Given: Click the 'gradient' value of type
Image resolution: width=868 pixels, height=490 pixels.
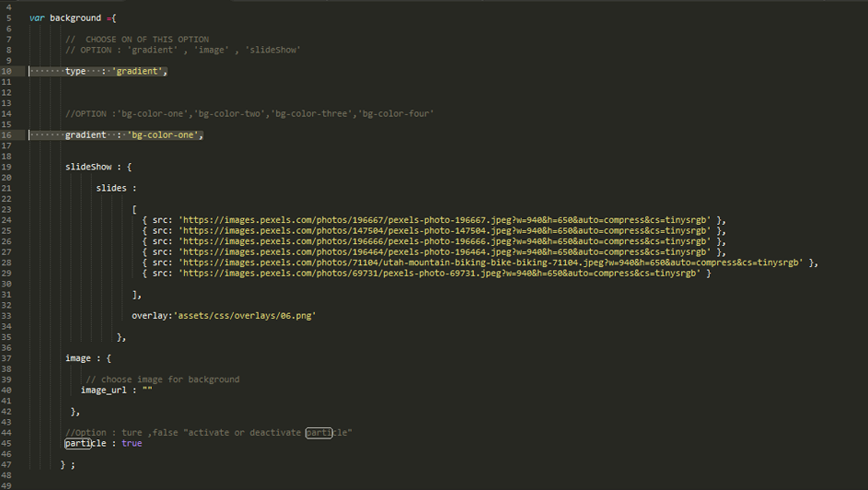Looking at the screenshot, I should tap(139, 71).
